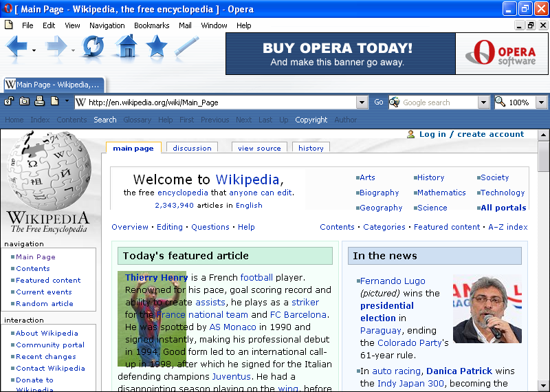
Task: Open the Fernando Lugo link
Action: [x=393, y=281]
